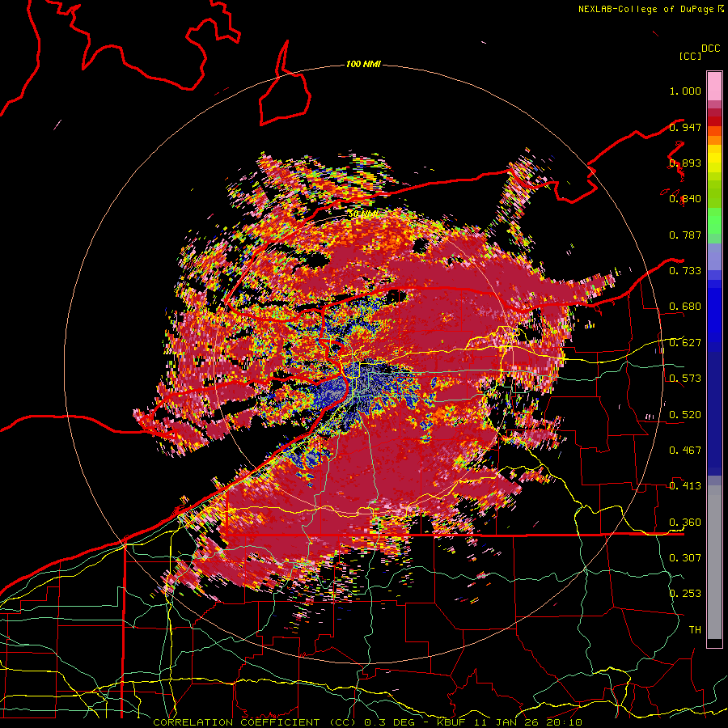This screenshot has height=728, width=728.
Task: Select the 0.413 scale value
Action: point(685,486)
